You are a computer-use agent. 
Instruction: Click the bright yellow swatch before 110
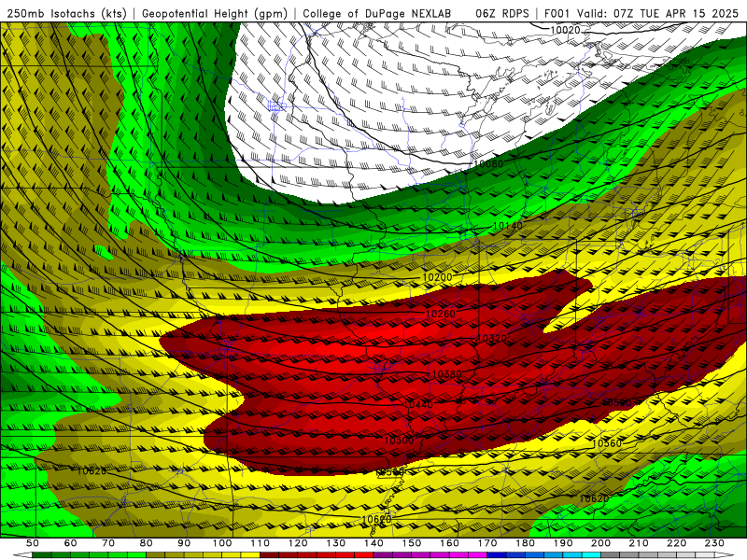coord(250,555)
